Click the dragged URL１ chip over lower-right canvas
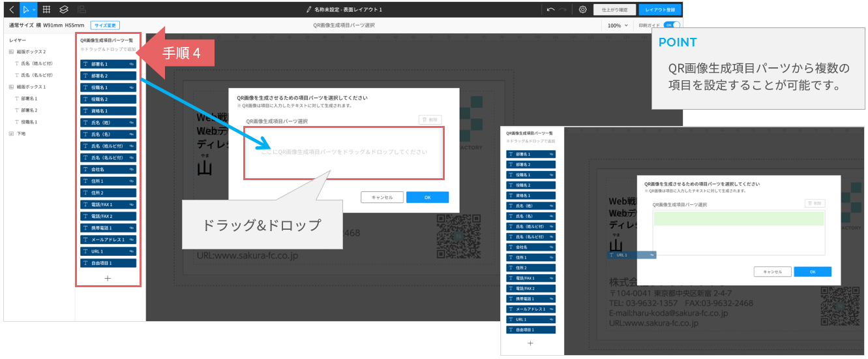The image size is (868, 359). tap(632, 255)
